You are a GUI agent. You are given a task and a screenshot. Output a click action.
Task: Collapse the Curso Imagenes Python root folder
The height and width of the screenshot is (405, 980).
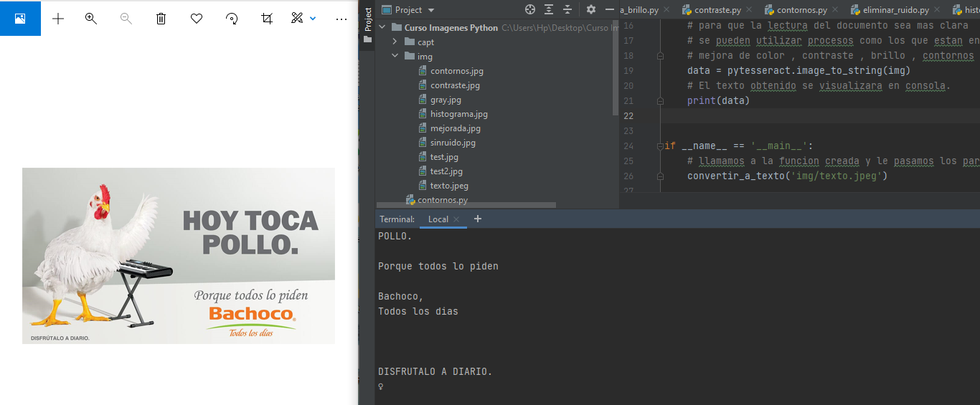click(x=384, y=28)
